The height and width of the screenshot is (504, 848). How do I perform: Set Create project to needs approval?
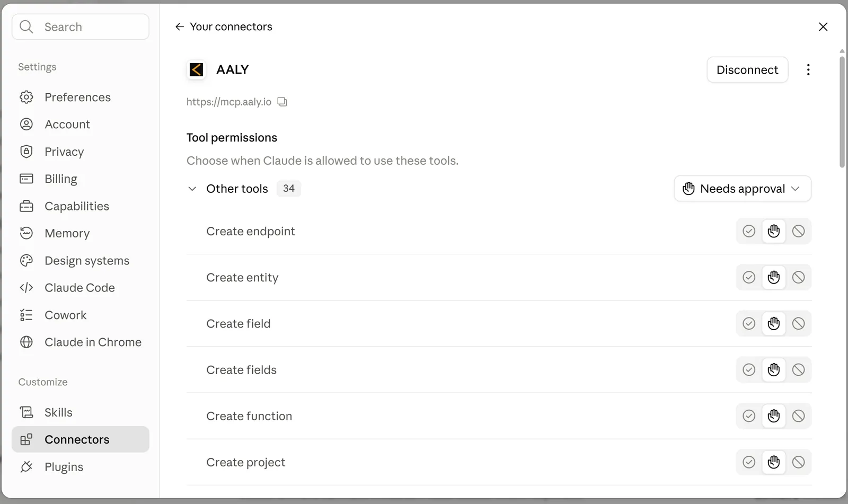(x=774, y=462)
